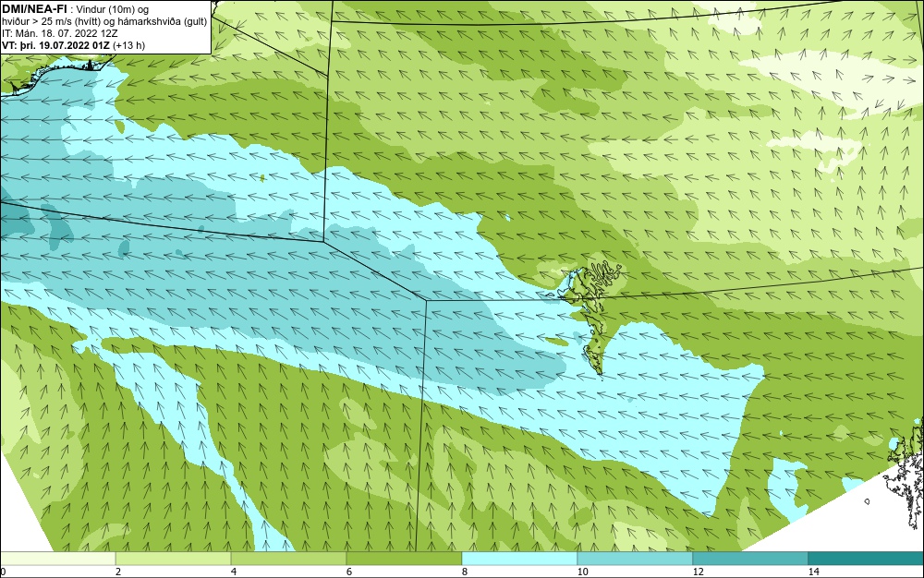Image resolution: width=924 pixels, height=578 pixels.
Task: Click the 10–12 m/s legend color swatch
Action: (x=636, y=559)
